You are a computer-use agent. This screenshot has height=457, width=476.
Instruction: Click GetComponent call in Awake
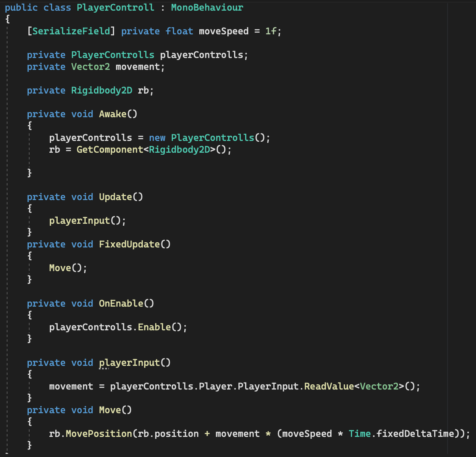[110, 150]
